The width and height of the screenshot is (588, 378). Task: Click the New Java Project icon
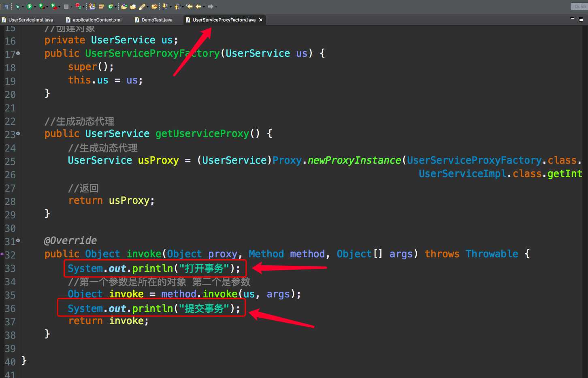[92, 6]
